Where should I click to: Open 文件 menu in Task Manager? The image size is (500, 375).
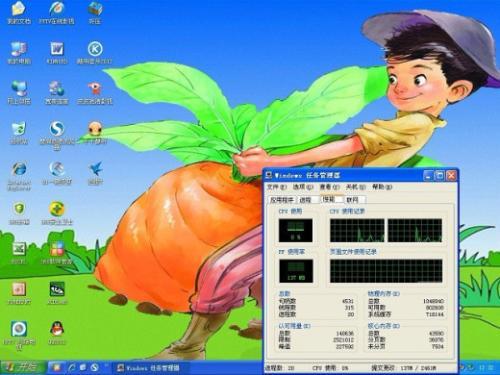click(277, 187)
